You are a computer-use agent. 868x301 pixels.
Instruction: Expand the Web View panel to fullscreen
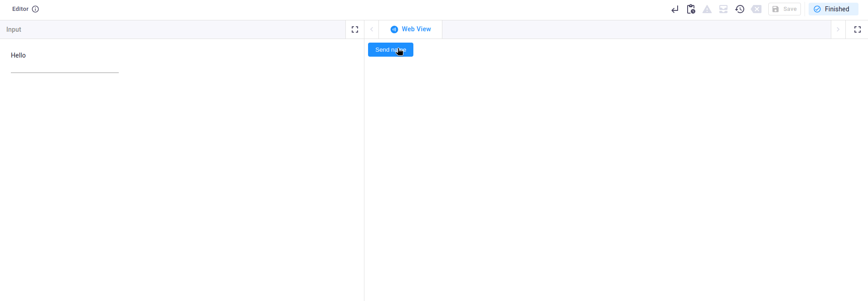click(x=857, y=29)
